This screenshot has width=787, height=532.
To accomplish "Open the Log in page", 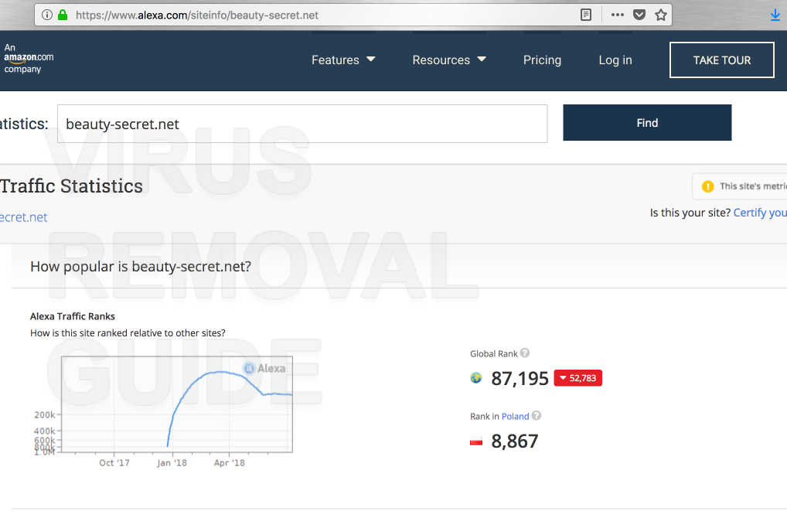I will click(615, 60).
